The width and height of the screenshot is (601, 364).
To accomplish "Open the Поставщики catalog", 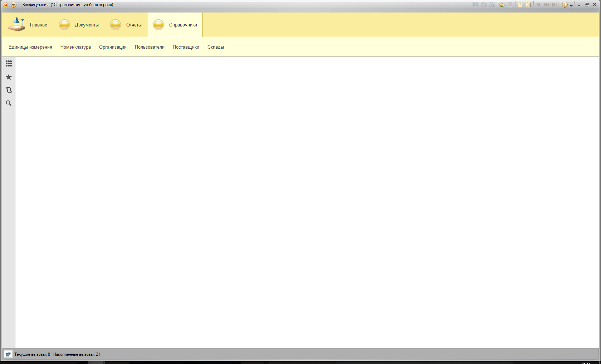I will (186, 47).
